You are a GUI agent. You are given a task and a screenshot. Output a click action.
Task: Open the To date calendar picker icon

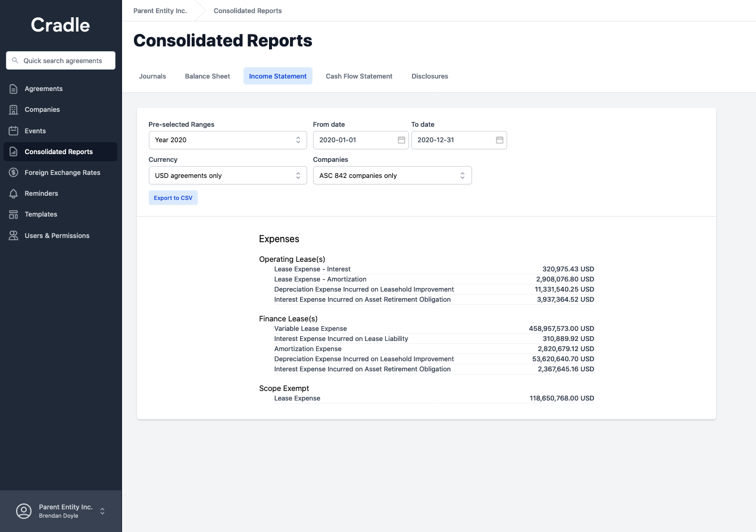click(x=499, y=140)
